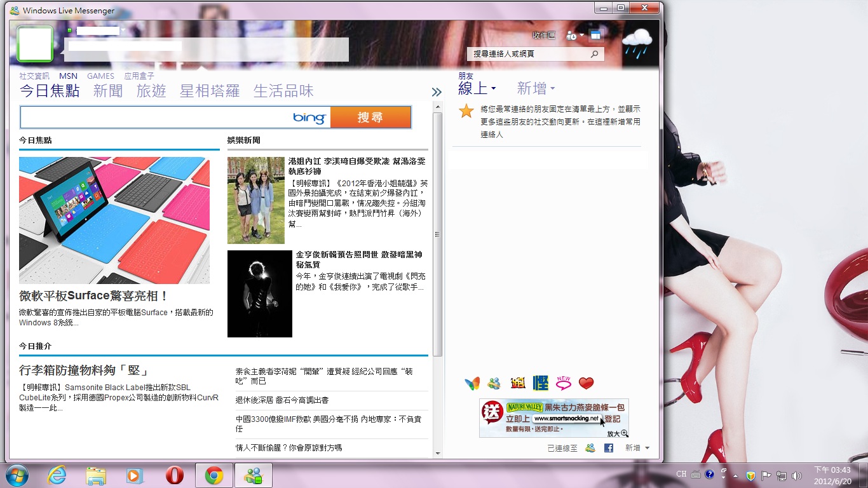Open the 新增 dropdown next to 線上
This screenshot has width=868, height=488.
tap(552, 89)
